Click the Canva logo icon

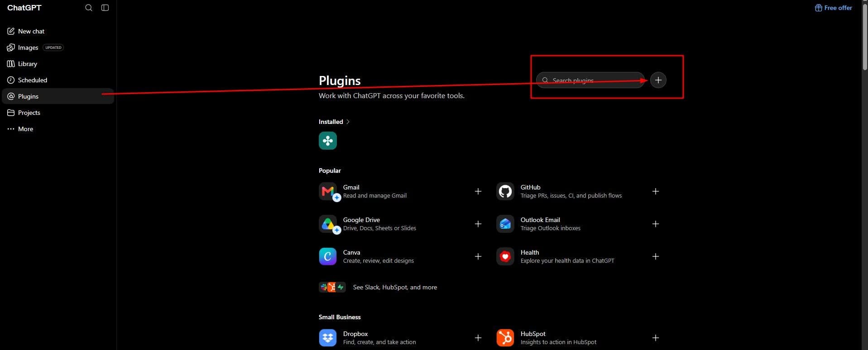click(x=328, y=256)
